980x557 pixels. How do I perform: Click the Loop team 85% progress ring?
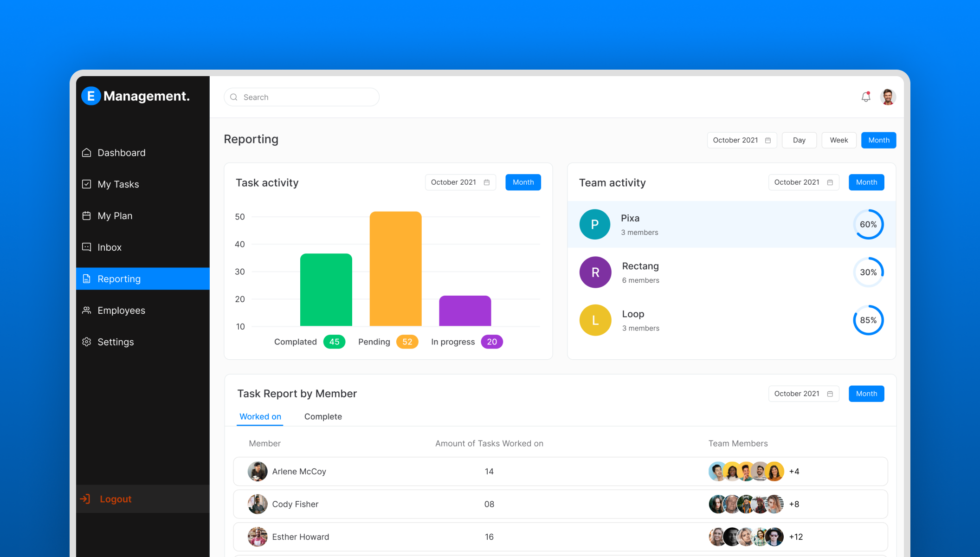coord(868,320)
